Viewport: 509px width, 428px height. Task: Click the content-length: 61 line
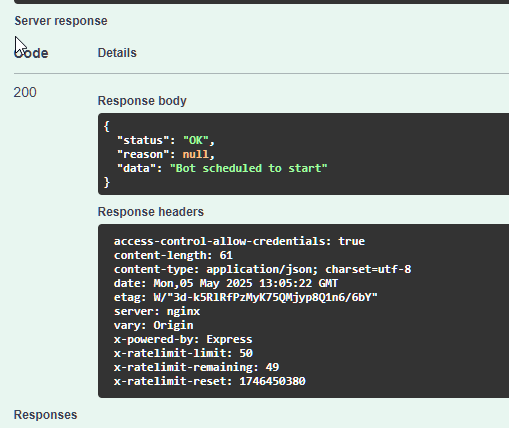point(173,255)
